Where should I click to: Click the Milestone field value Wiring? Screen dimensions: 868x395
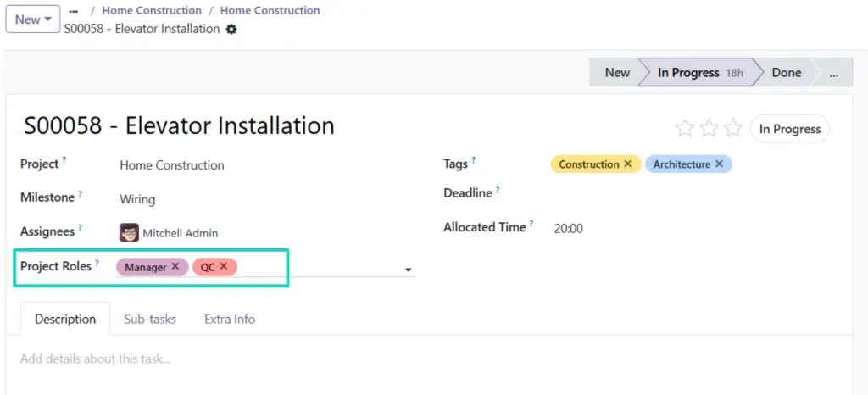click(137, 199)
